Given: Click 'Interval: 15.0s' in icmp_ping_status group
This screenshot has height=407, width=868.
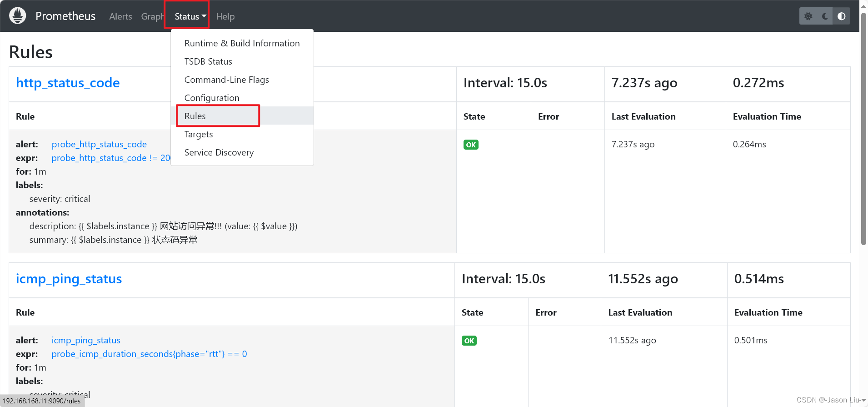Looking at the screenshot, I should click(x=504, y=279).
